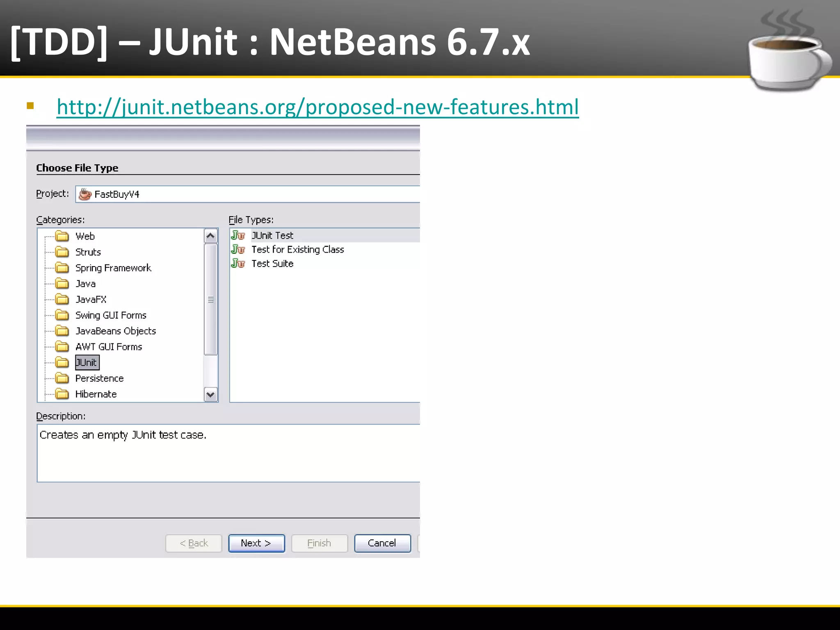Click the disabled < Back button
Viewport: 840px width, 630px height.
pyautogui.click(x=194, y=543)
